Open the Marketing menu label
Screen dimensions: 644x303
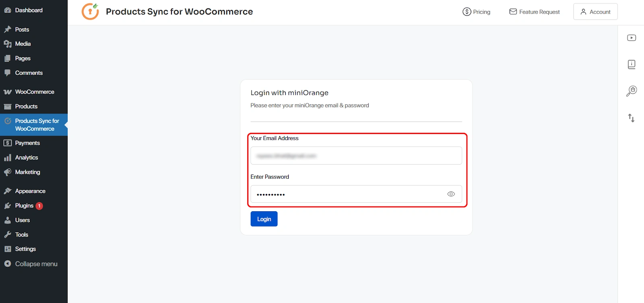pyautogui.click(x=28, y=172)
